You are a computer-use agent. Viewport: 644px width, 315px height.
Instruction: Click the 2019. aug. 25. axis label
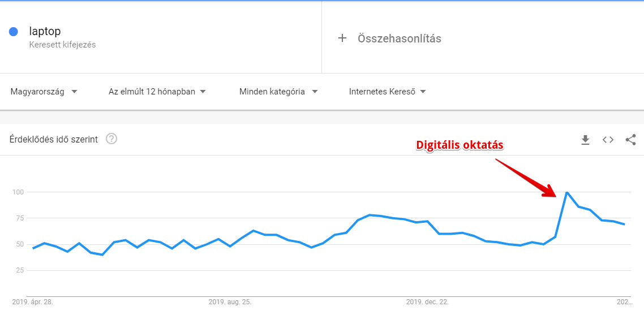tap(230, 302)
